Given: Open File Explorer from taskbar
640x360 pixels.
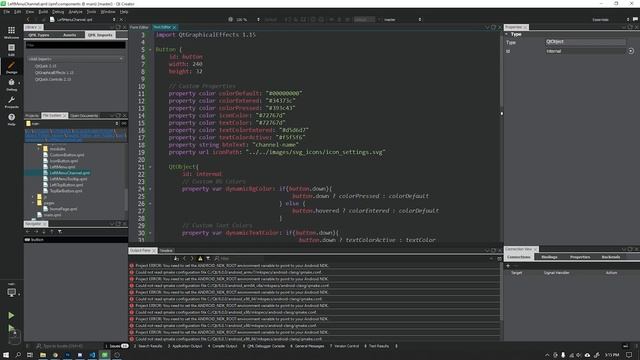Looking at the screenshot, I should [x=42, y=355].
